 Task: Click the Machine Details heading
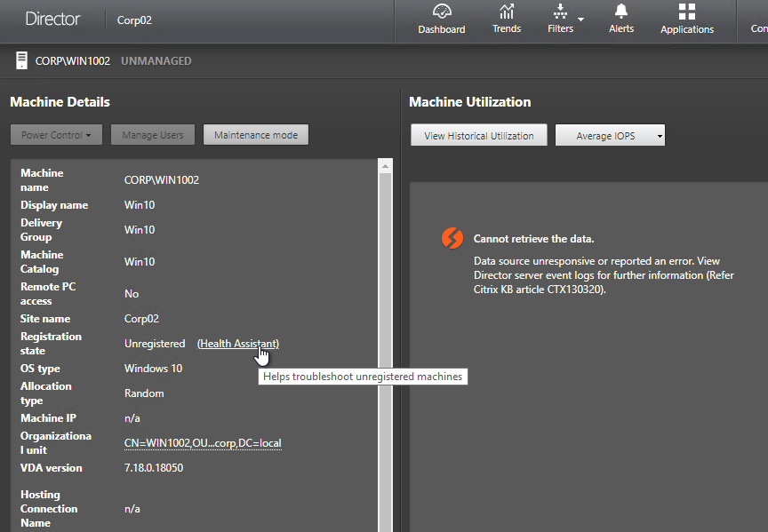coord(60,102)
